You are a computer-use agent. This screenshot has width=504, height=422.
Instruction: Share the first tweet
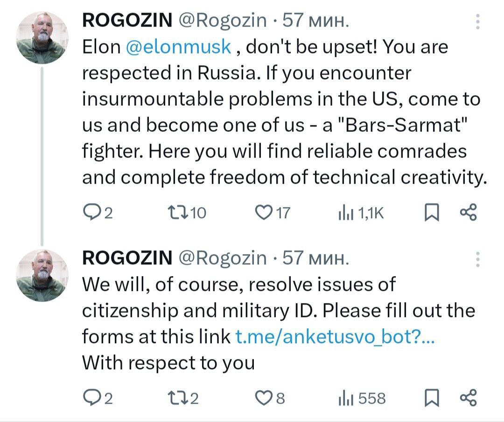(468, 213)
